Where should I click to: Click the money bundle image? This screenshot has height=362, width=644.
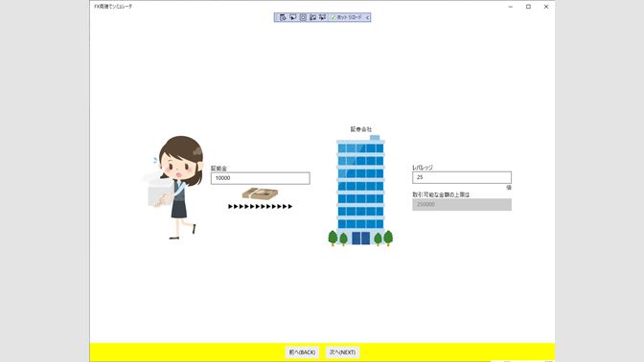260,193
